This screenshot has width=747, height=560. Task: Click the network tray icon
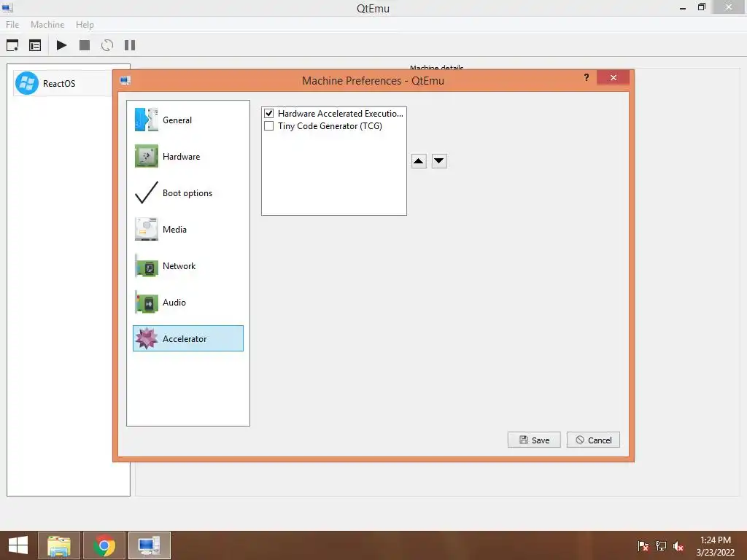pos(661,546)
